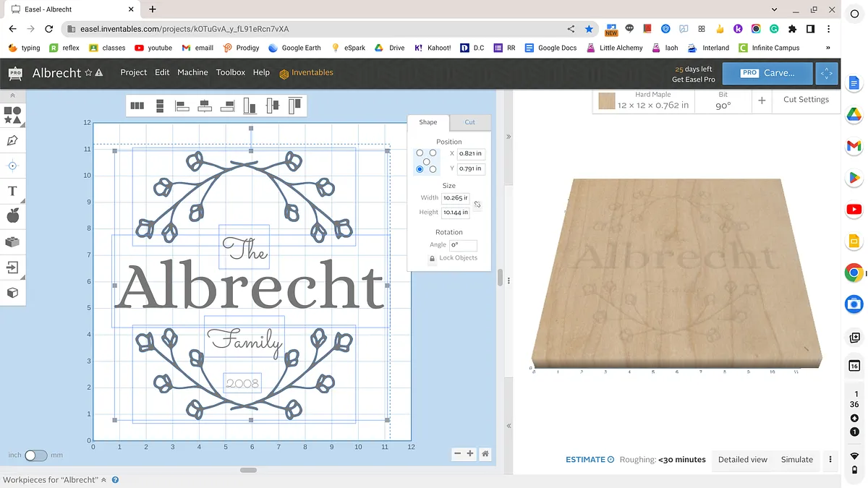Switch to the Cut tab

pyautogui.click(x=469, y=123)
